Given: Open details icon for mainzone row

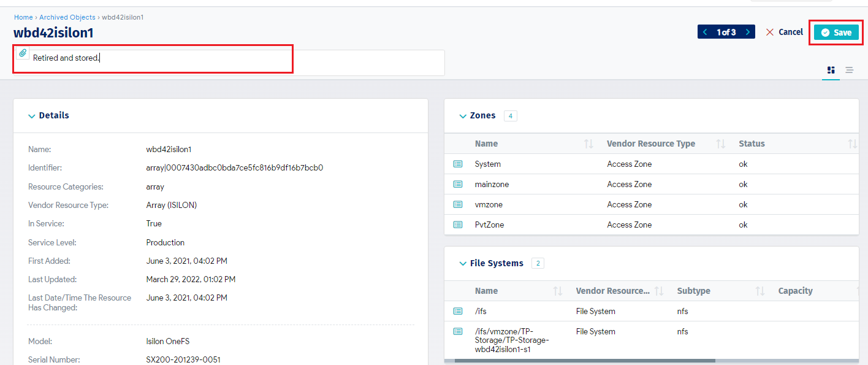Looking at the screenshot, I should point(458,184).
